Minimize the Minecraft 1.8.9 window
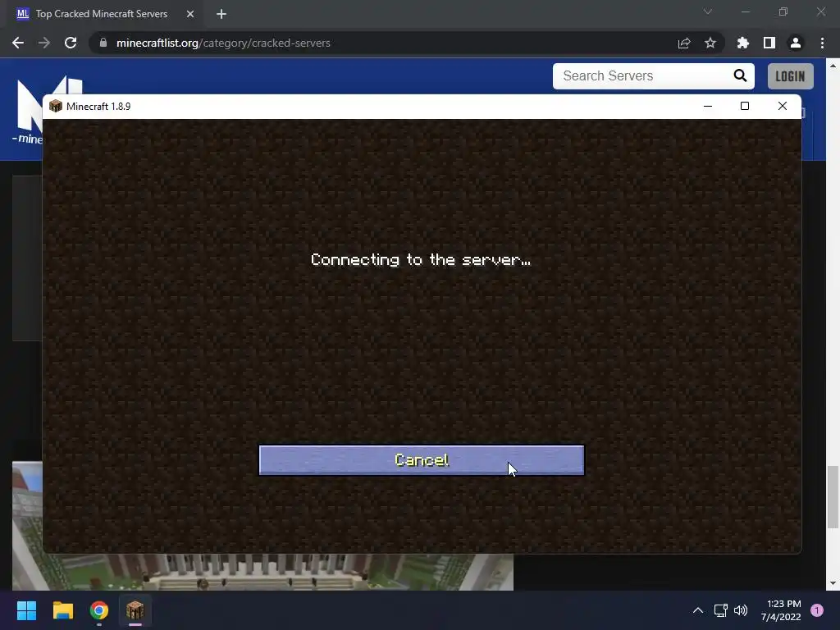Image resolution: width=840 pixels, height=630 pixels. click(x=708, y=106)
